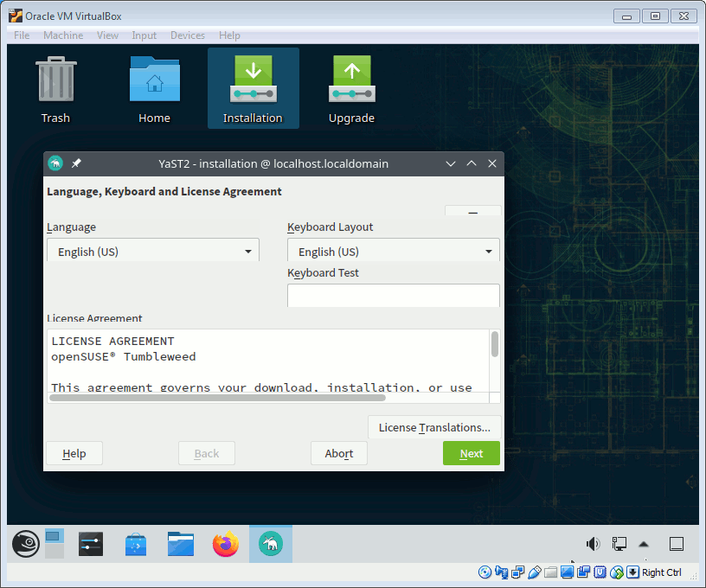Click the license horizontal scrollbar thumb
The width and height of the screenshot is (706, 588).
(x=217, y=398)
